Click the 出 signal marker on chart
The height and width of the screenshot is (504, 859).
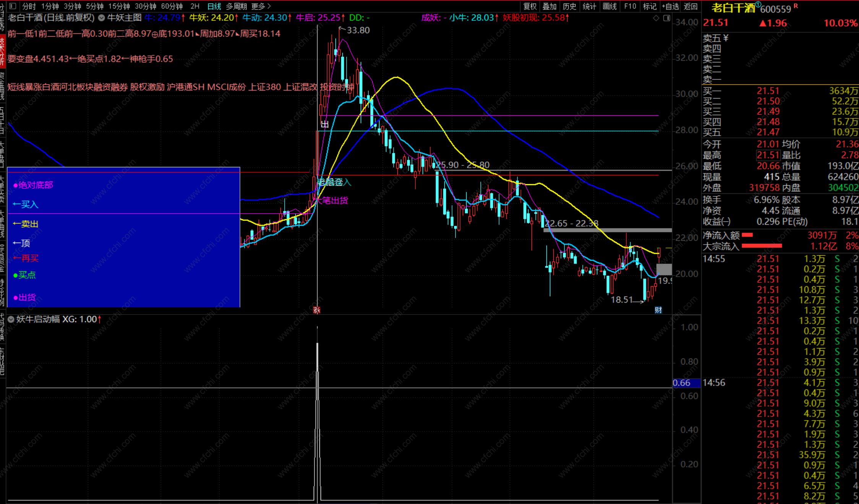coord(325,124)
